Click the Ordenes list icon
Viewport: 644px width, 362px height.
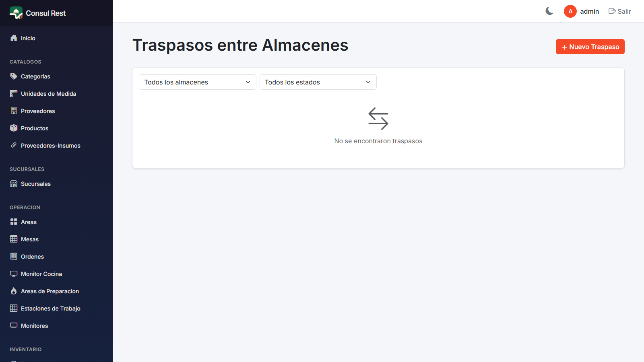click(14, 257)
